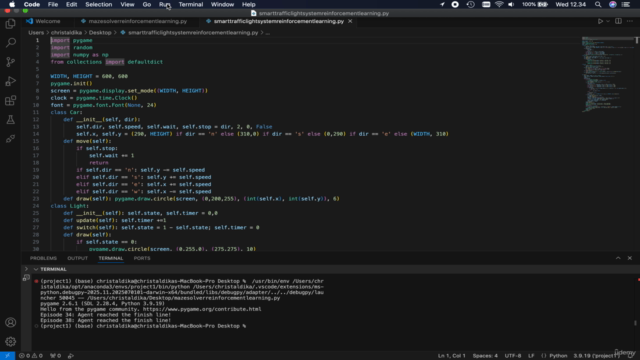
Task: Split the editor right
Action: pyautogui.click(x=618, y=21)
